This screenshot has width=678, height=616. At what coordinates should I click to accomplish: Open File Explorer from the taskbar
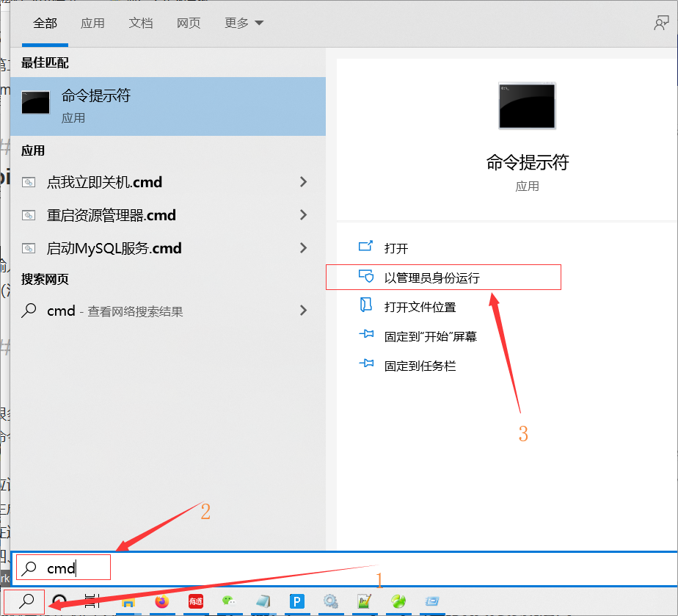click(128, 601)
